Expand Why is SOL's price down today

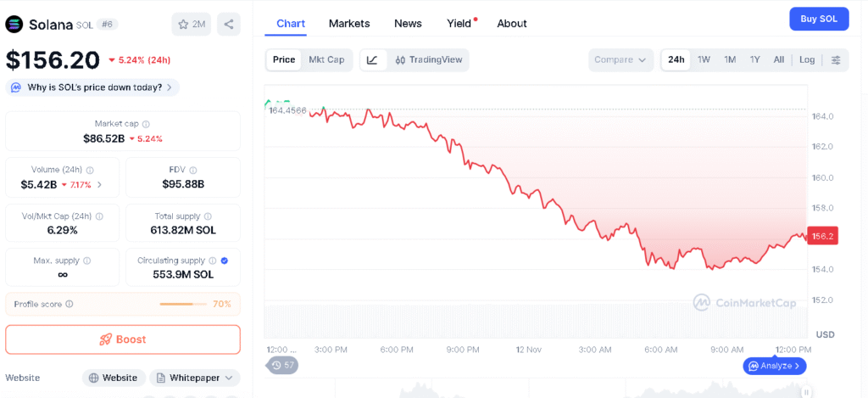pyautogui.click(x=92, y=87)
